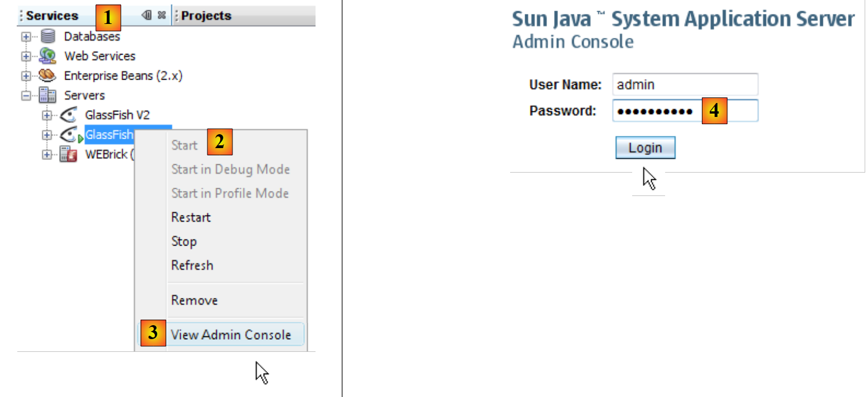Expand the Databases tree node
Image resolution: width=868 pixels, height=397 pixels.
point(25,37)
